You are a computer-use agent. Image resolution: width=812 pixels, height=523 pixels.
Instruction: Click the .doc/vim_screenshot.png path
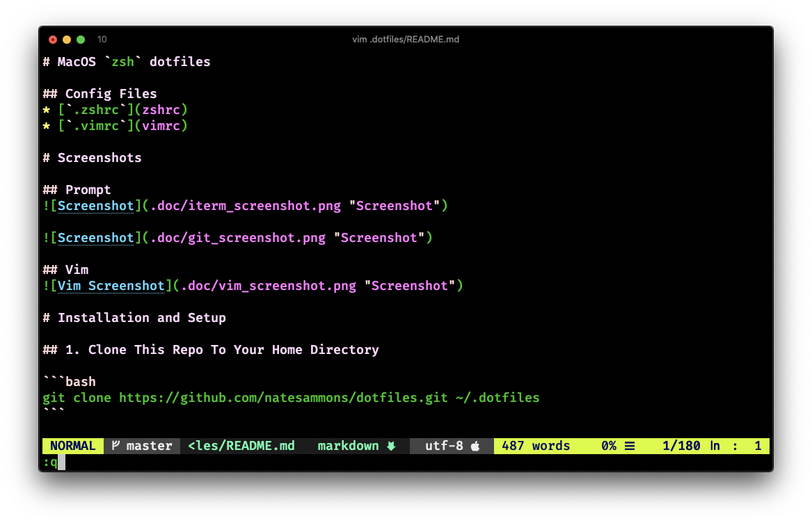point(269,286)
